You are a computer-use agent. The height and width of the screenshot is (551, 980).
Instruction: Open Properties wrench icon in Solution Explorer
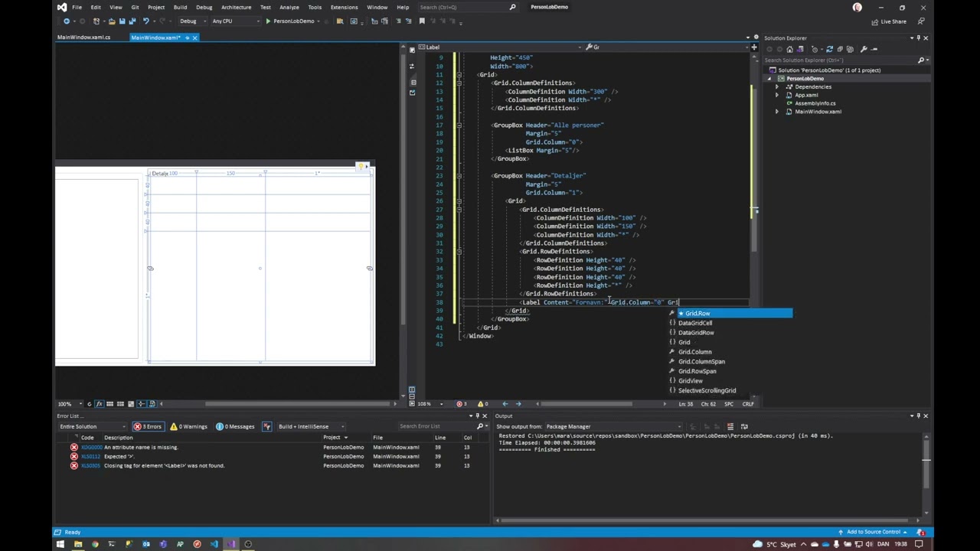864,49
